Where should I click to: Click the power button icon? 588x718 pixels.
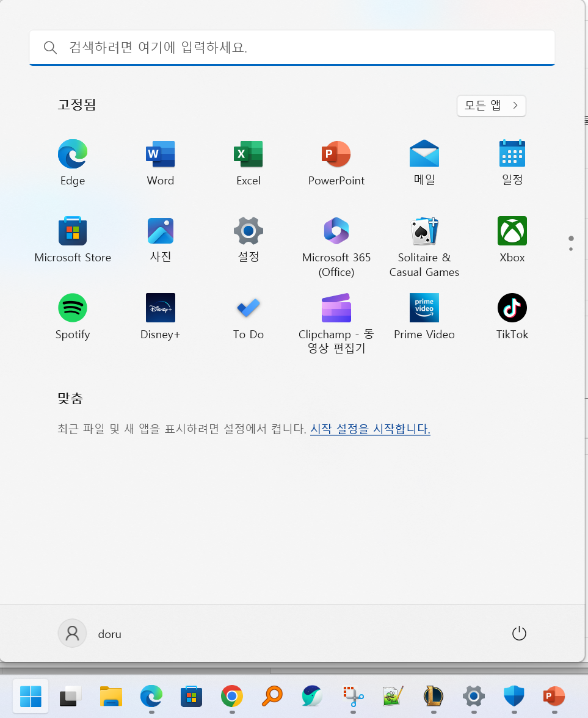pyautogui.click(x=519, y=633)
